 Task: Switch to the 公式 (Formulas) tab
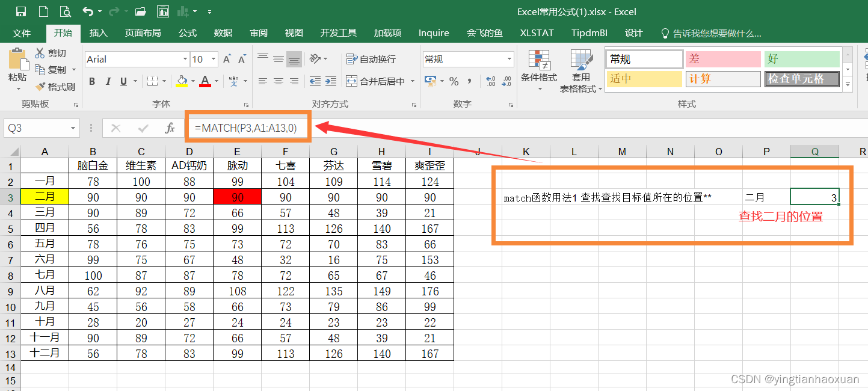coord(188,33)
